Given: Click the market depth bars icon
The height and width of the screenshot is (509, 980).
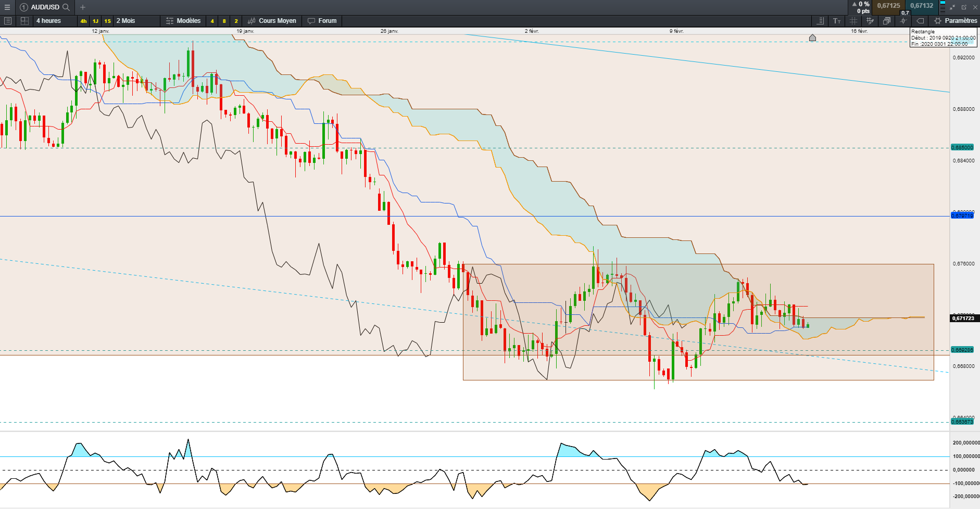Looking at the screenshot, I should pyautogui.click(x=943, y=7).
